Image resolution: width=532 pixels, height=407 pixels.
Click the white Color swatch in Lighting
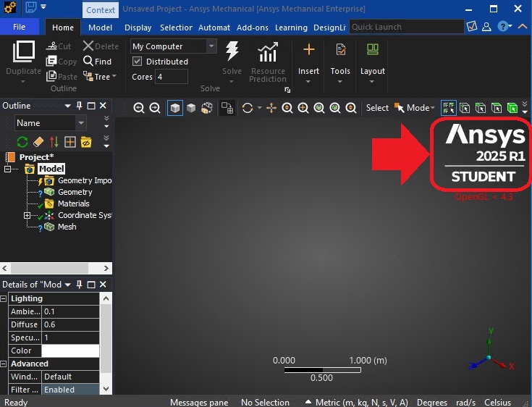[70, 351]
